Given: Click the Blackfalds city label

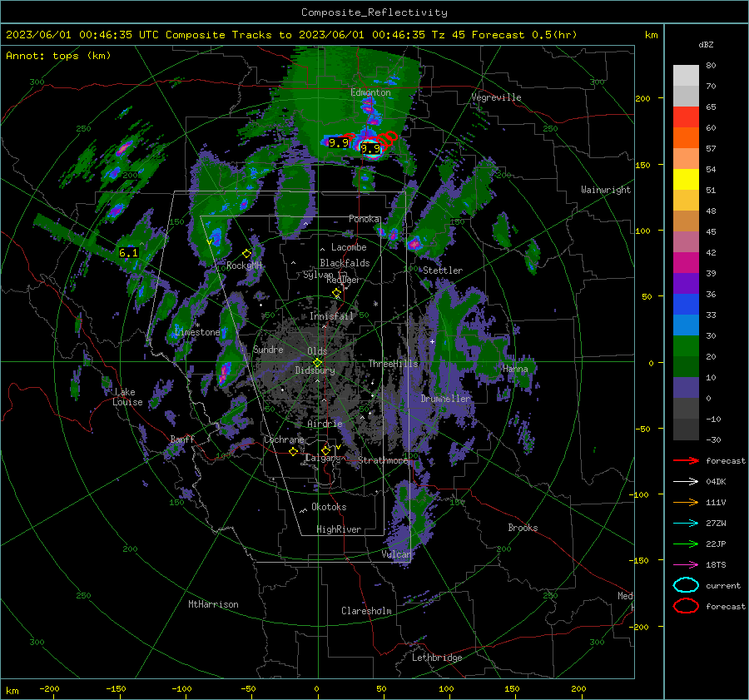Looking at the screenshot, I should click(x=345, y=263).
